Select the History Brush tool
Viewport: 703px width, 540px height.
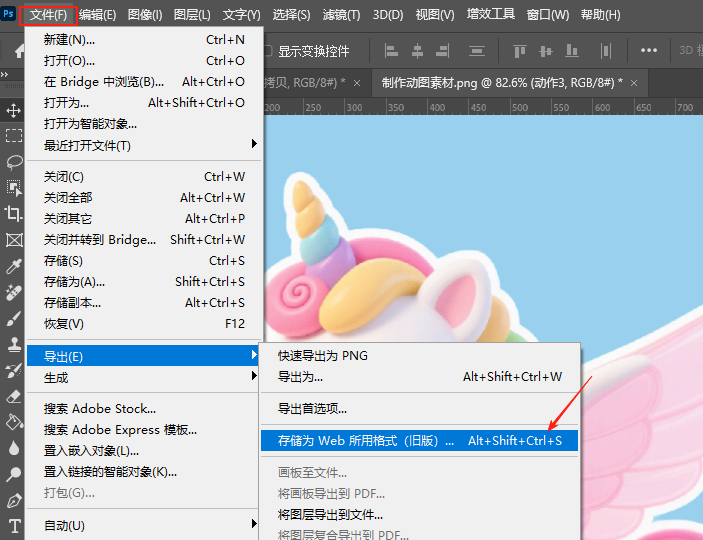13,370
